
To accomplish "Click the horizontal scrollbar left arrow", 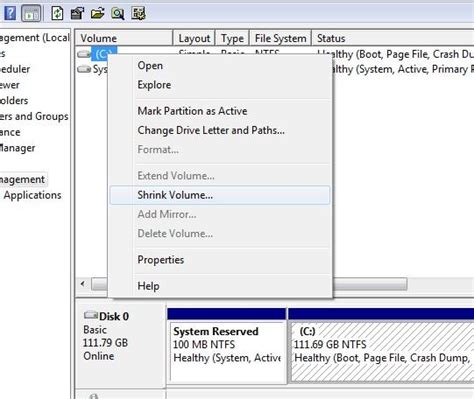I will click(x=83, y=284).
